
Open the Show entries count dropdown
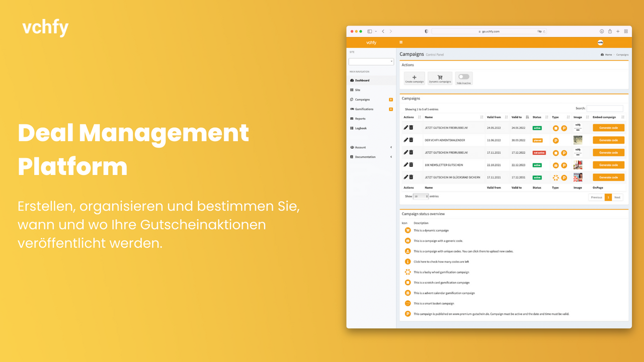[x=421, y=197]
